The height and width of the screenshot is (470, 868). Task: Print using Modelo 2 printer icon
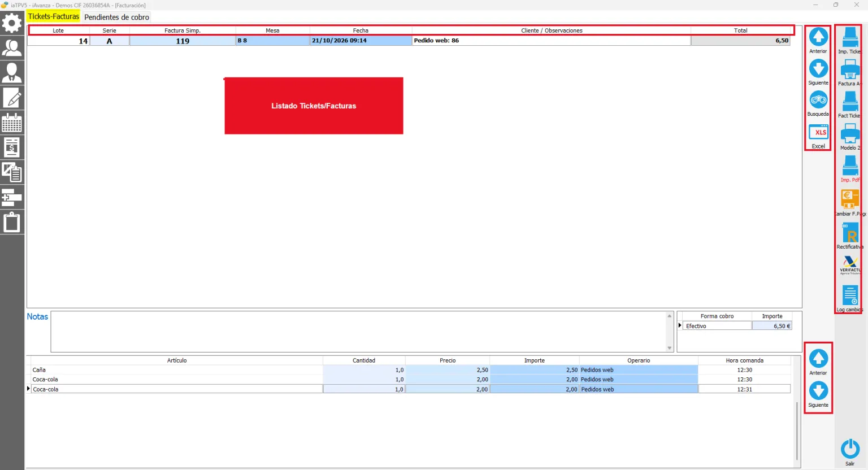coord(850,134)
